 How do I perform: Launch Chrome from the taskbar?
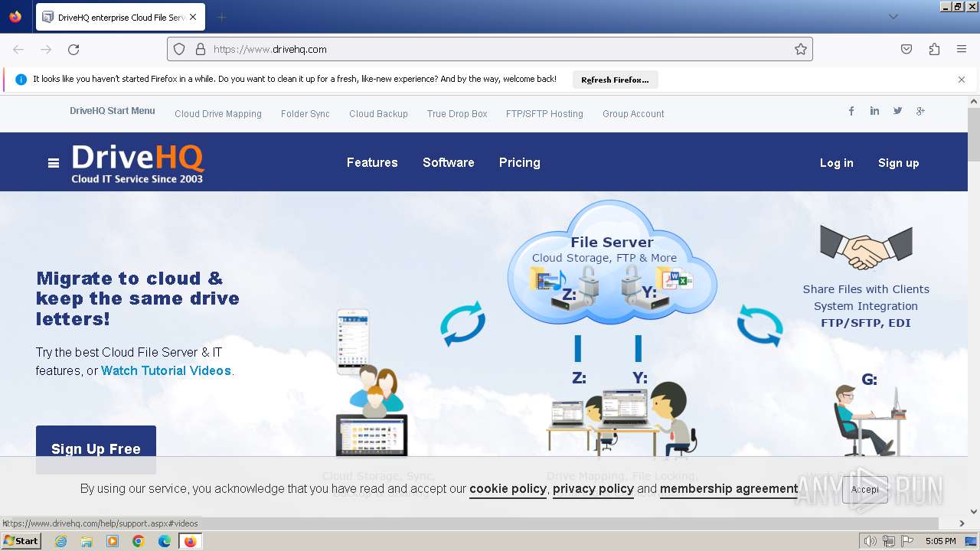139,541
